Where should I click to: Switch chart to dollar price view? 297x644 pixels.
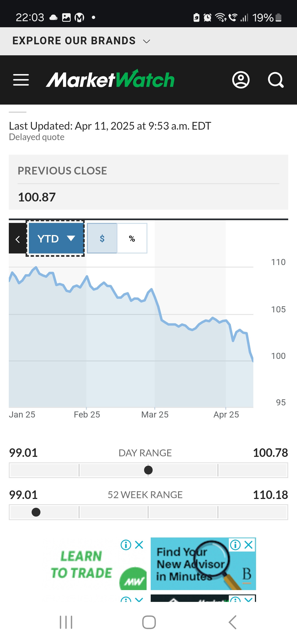(102, 238)
